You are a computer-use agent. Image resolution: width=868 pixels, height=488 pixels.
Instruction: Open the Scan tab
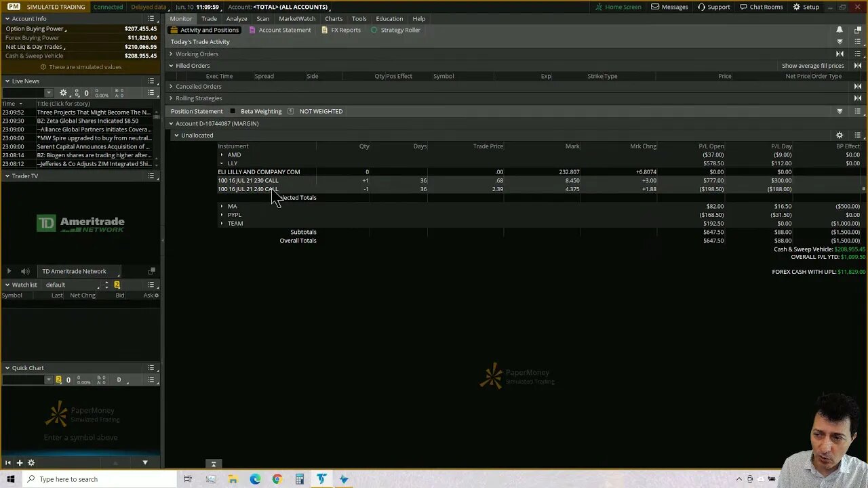(x=263, y=19)
